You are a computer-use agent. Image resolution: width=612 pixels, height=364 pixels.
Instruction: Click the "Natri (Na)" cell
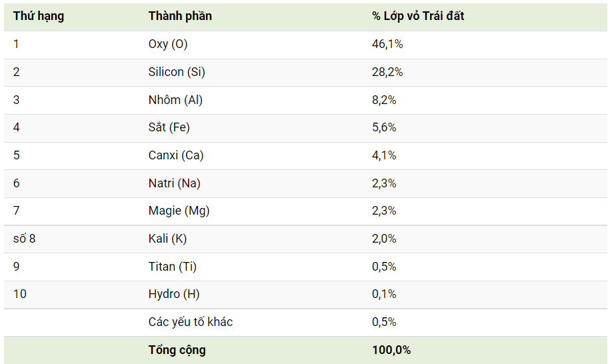pos(175,183)
